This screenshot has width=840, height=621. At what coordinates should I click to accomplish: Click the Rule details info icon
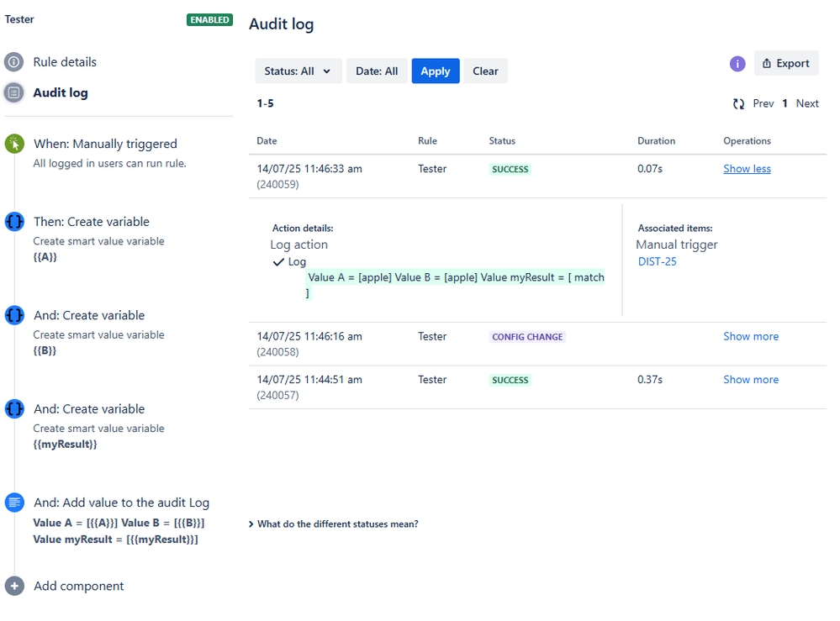[14, 62]
